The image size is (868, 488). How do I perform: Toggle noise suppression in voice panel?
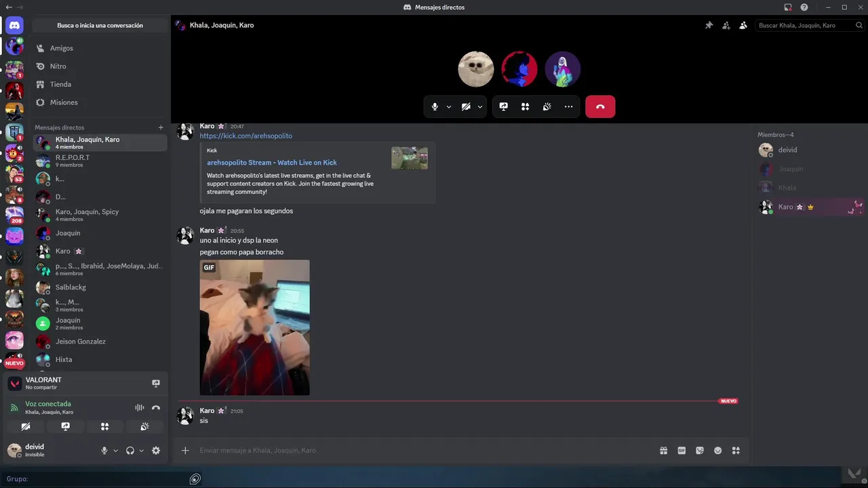coord(140,407)
